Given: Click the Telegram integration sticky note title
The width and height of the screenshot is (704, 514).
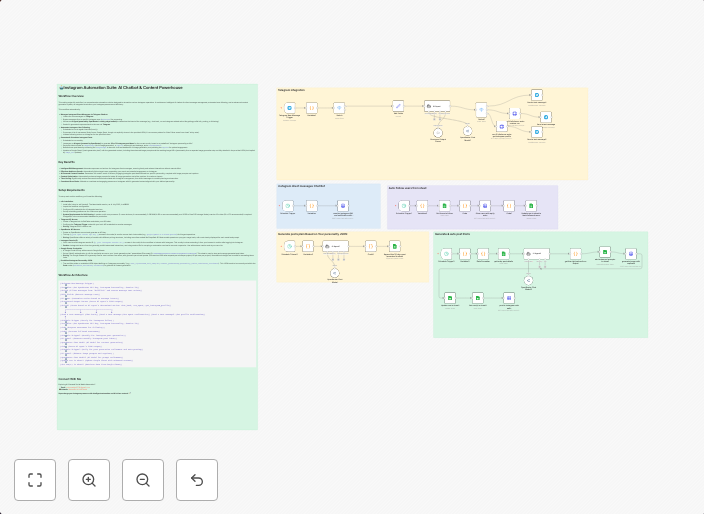Looking at the screenshot, I should click(x=292, y=90).
